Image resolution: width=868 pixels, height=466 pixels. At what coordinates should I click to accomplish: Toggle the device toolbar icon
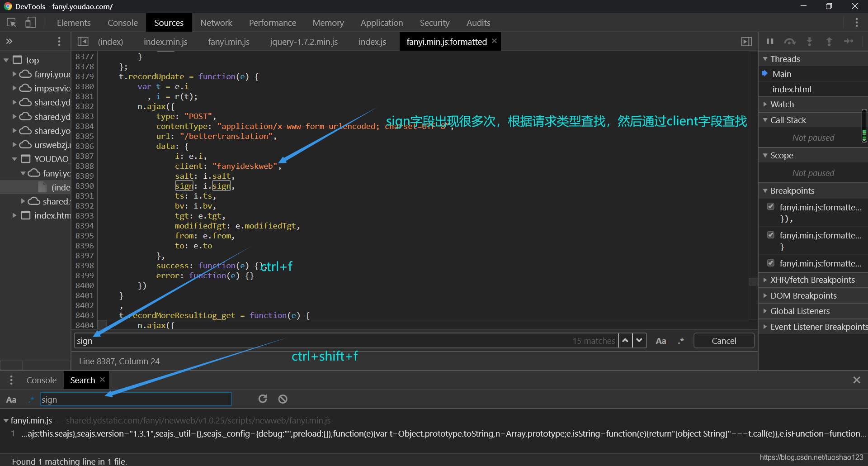(30, 22)
